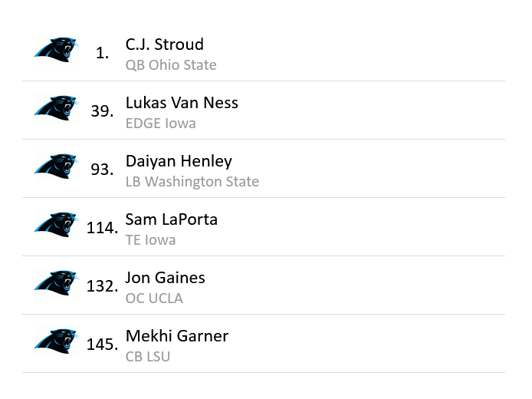
Task: Click the Panthers logo beside Lukas Van Ness
Action: click(56, 109)
